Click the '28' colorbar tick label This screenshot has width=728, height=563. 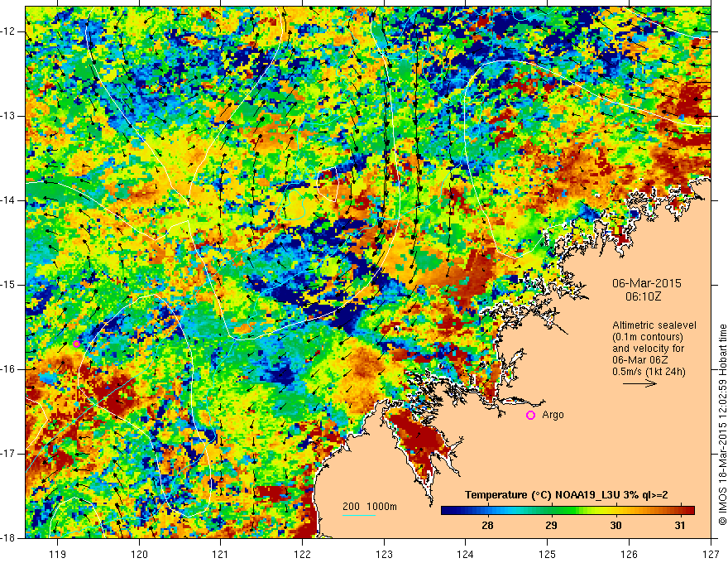pos(487,526)
